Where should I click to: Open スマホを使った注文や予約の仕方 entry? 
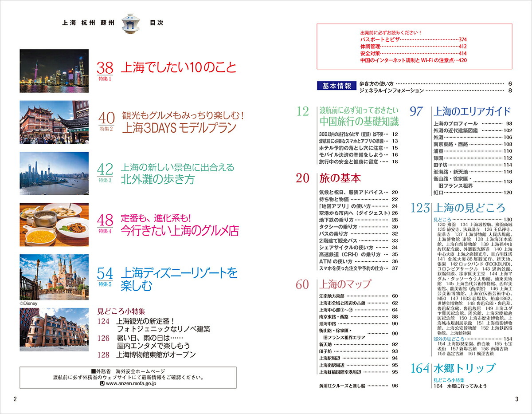[x=358, y=268]
